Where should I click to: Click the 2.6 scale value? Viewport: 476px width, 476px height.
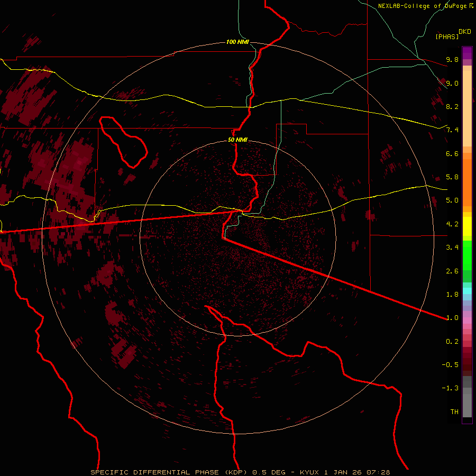pos(452,271)
